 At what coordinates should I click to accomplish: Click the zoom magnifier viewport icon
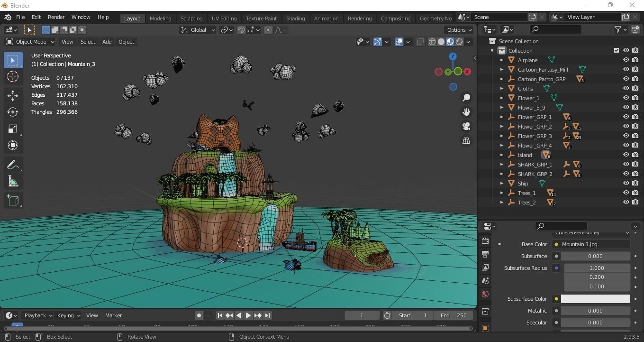coord(466,97)
